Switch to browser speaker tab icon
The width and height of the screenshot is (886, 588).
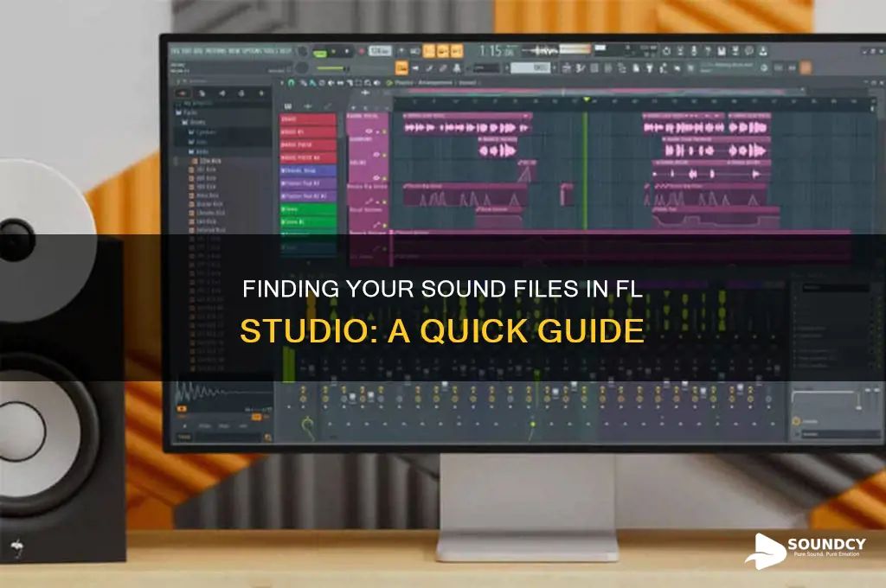point(222,93)
